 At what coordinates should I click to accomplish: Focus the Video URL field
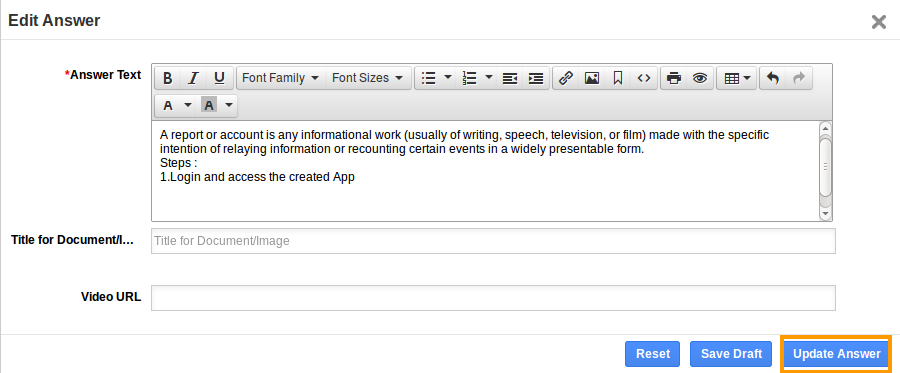coord(493,298)
